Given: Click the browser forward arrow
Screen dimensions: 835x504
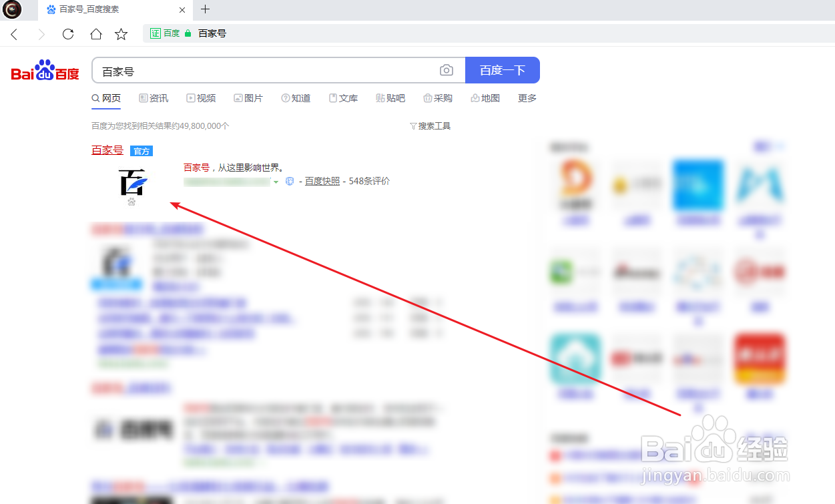Looking at the screenshot, I should [41, 34].
